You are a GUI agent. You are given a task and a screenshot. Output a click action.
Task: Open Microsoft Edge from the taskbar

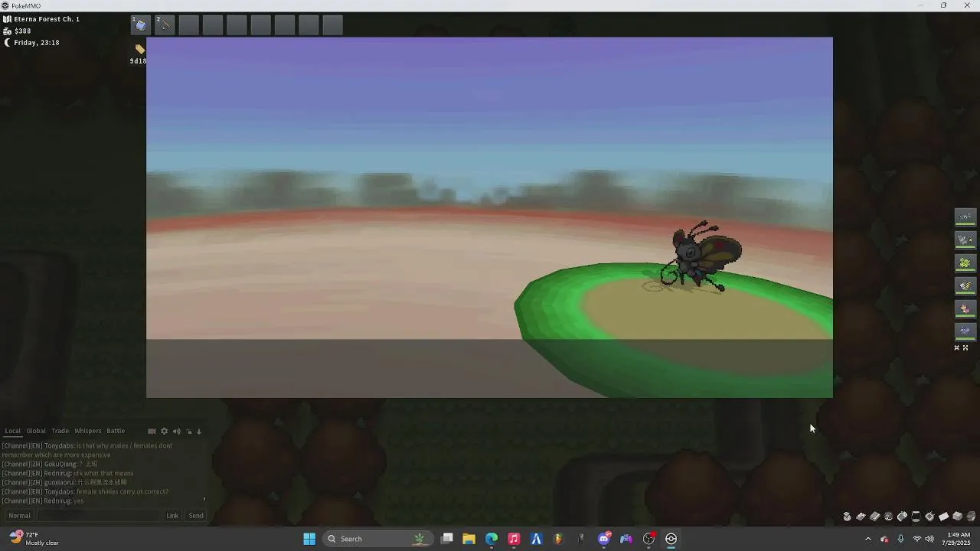pos(492,539)
